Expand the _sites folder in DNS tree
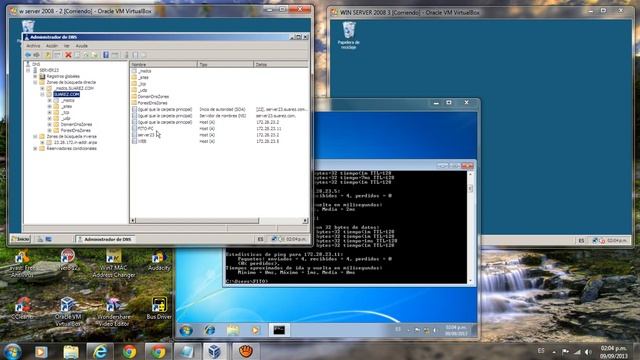The width and height of the screenshot is (640, 360). 49,106
